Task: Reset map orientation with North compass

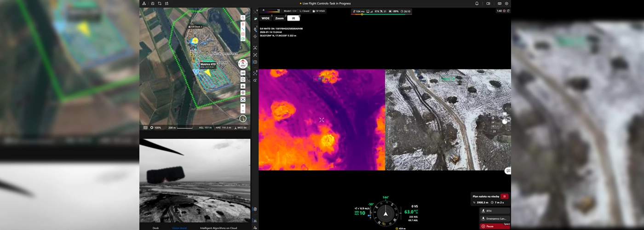Action: 243,64
